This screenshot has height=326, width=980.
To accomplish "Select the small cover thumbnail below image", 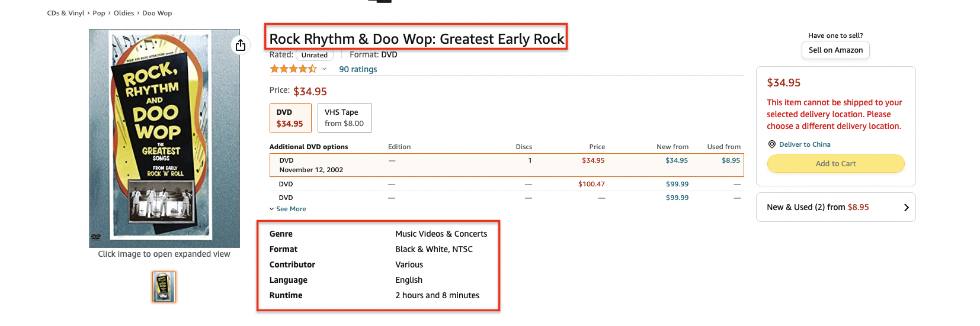I will tap(164, 287).
